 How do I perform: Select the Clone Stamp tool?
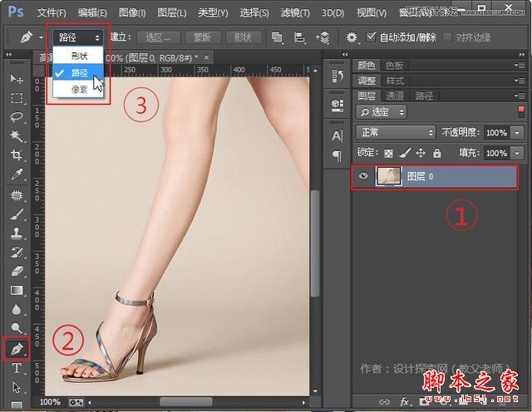coord(16,233)
